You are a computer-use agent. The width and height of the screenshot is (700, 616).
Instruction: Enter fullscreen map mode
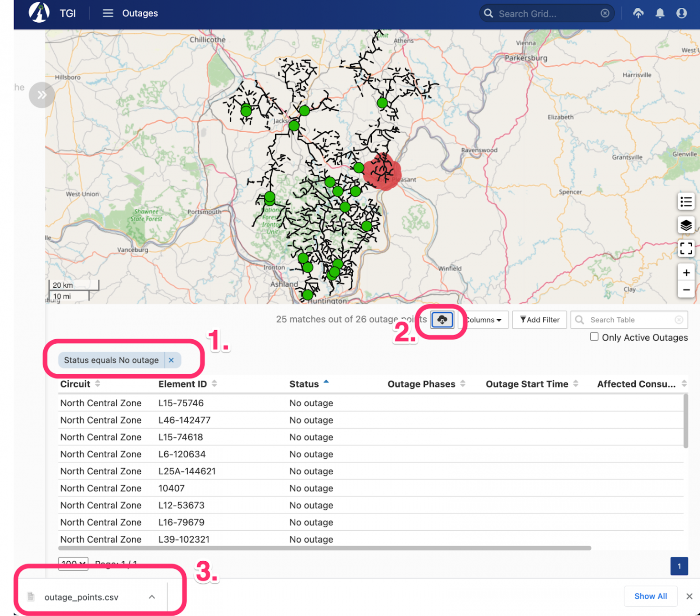pos(686,248)
